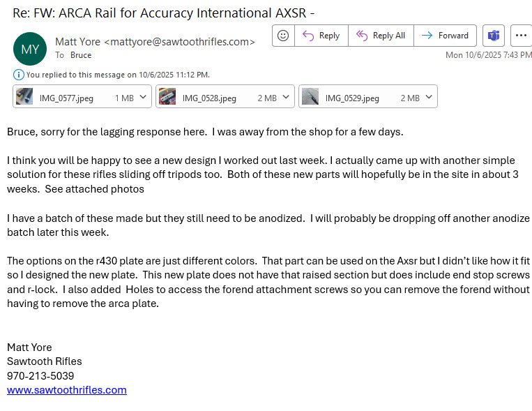Expand the IMG_0577.jpeg attachment dropdown arrow
532x411 pixels.
coord(143,98)
